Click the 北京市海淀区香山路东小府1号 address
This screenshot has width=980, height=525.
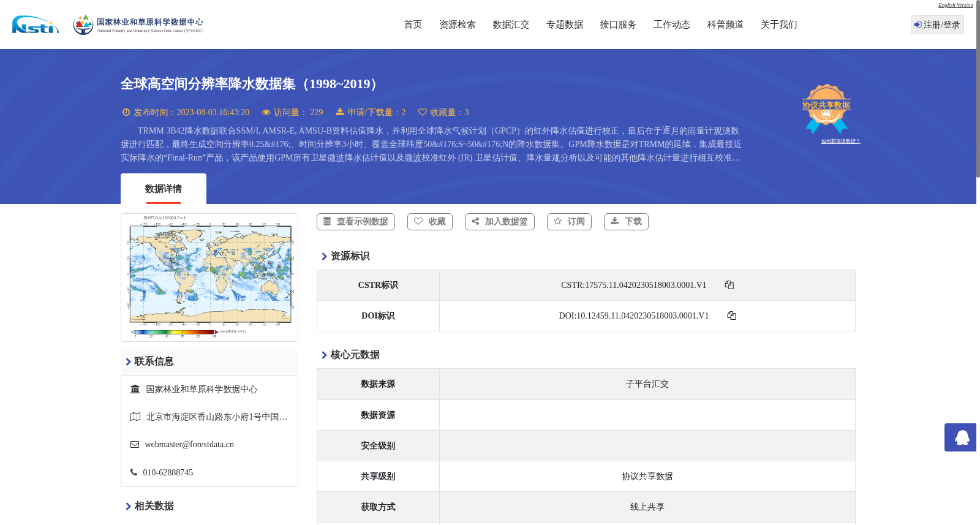(217, 417)
